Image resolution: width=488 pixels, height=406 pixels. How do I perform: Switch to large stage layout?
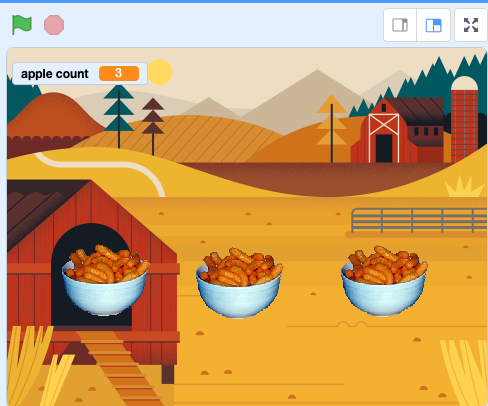click(433, 25)
